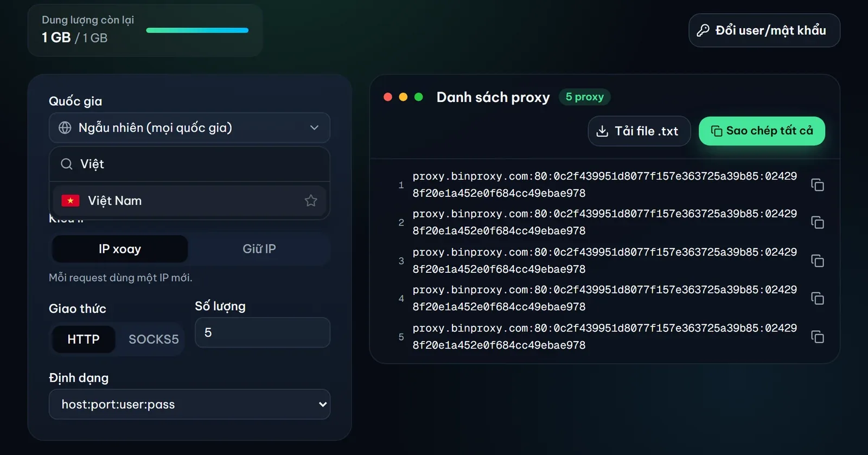This screenshot has height=455, width=868.
Task: Click the remaining data progress bar
Action: pos(197,30)
